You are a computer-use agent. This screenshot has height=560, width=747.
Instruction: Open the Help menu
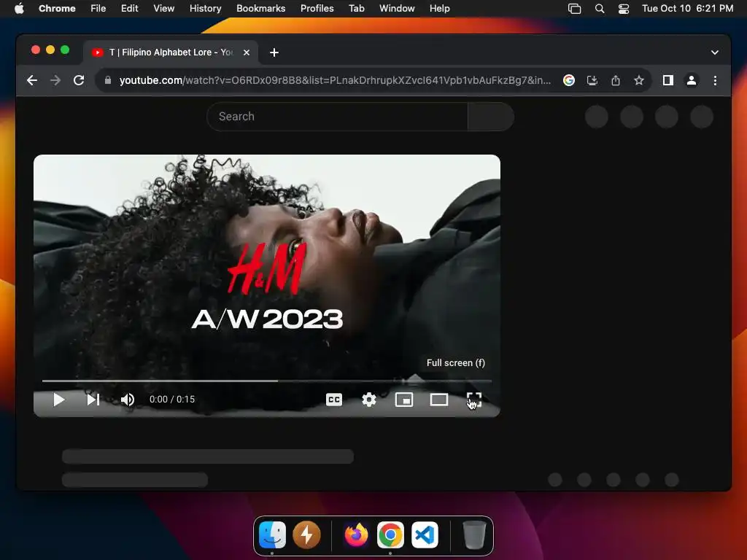[439, 8]
